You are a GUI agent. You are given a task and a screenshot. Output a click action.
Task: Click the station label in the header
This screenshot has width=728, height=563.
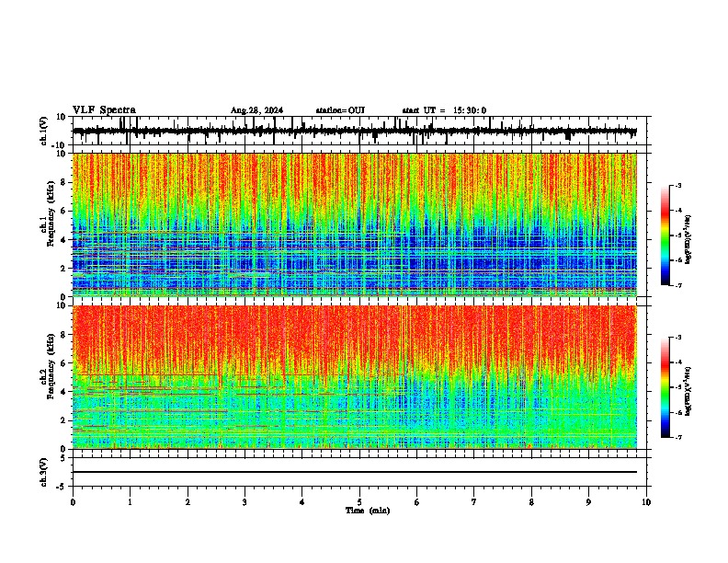pos(340,110)
